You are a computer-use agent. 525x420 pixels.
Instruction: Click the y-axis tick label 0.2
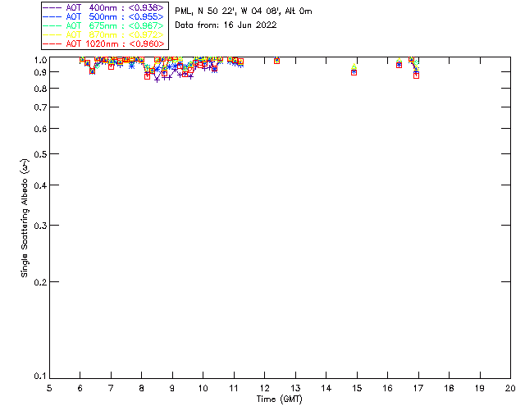click(x=40, y=282)
